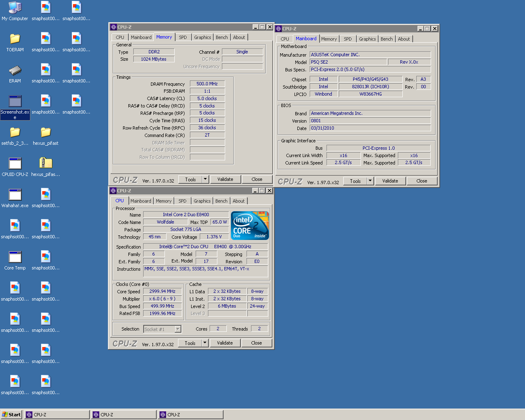Click the Close button in the Memory window

point(257,179)
